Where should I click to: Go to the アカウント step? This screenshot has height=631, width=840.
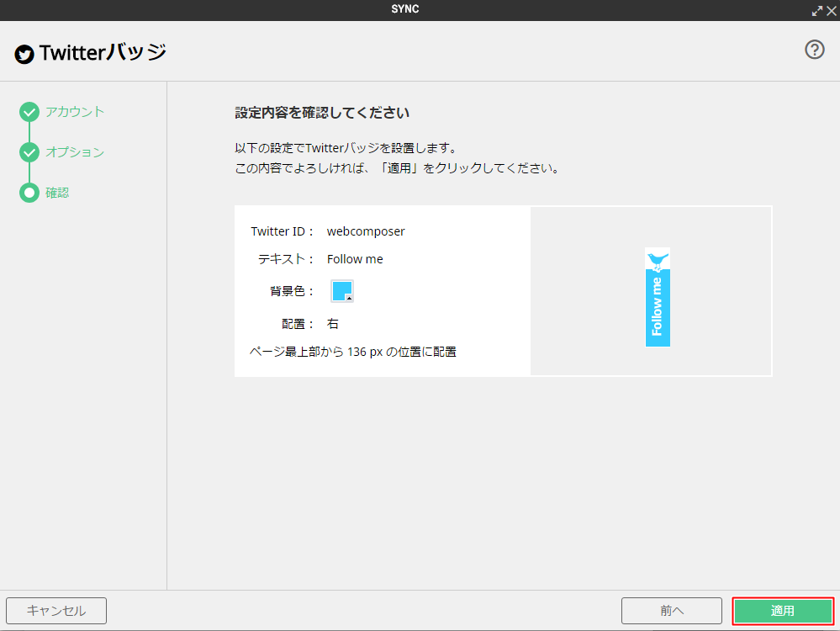[75, 112]
